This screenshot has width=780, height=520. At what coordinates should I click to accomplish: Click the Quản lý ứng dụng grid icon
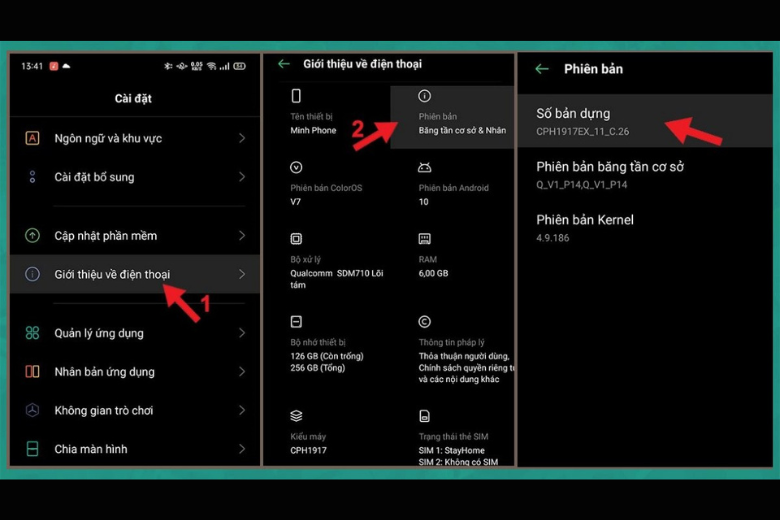click(32, 333)
